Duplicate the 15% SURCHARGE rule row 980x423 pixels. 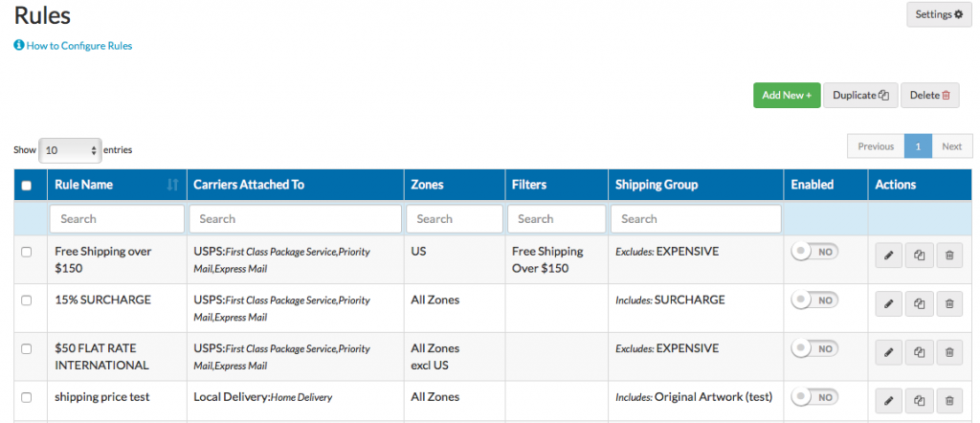click(x=919, y=304)
